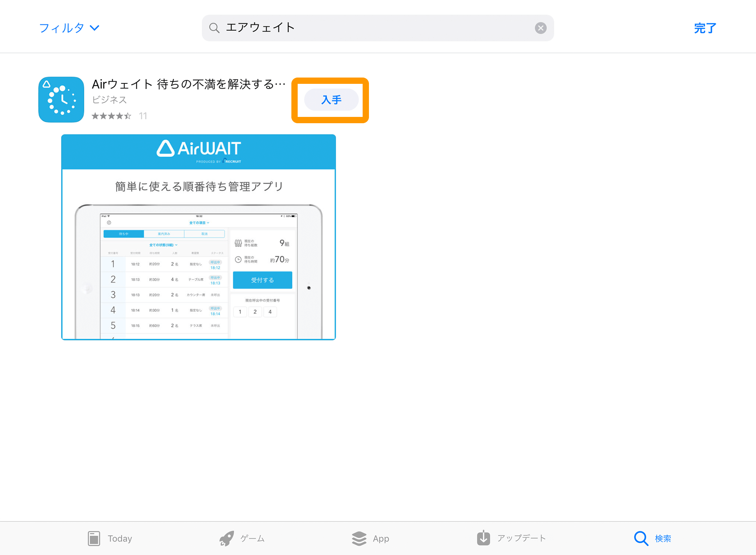Tap the 入手 get button
The image size is (756, 555).
[x=331, y=100]
